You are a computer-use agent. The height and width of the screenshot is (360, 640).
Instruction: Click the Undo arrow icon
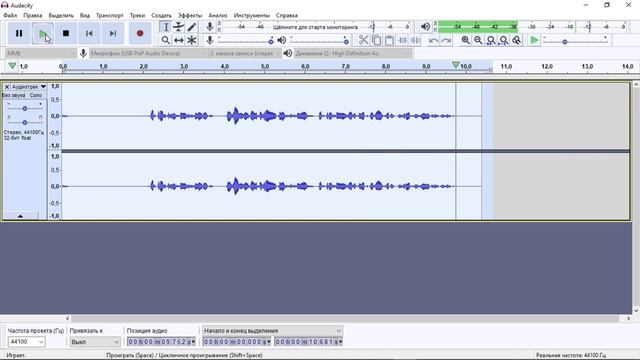[x=433, y=40]
